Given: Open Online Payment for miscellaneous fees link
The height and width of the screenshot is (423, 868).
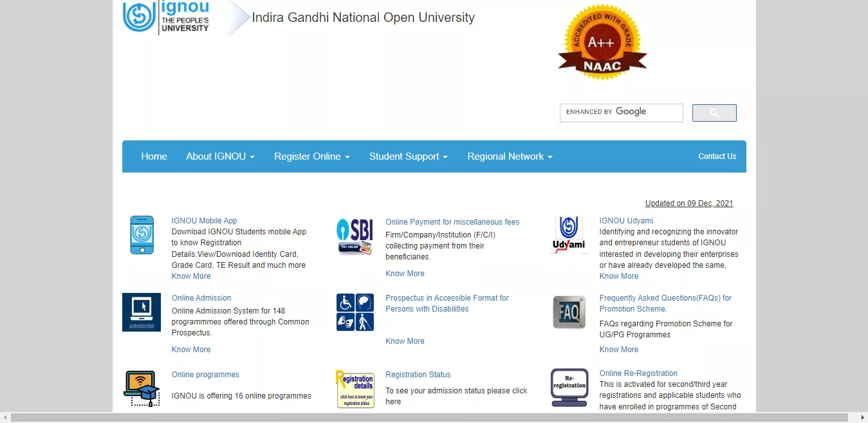Looking at the screenshot, I should pos(452,222).
